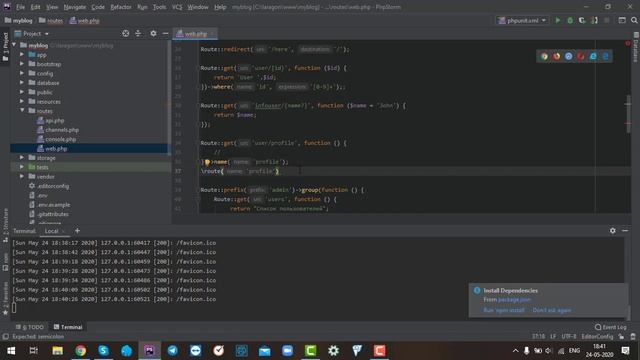
Task: Open the Event Log
Action: click(611, 327)
